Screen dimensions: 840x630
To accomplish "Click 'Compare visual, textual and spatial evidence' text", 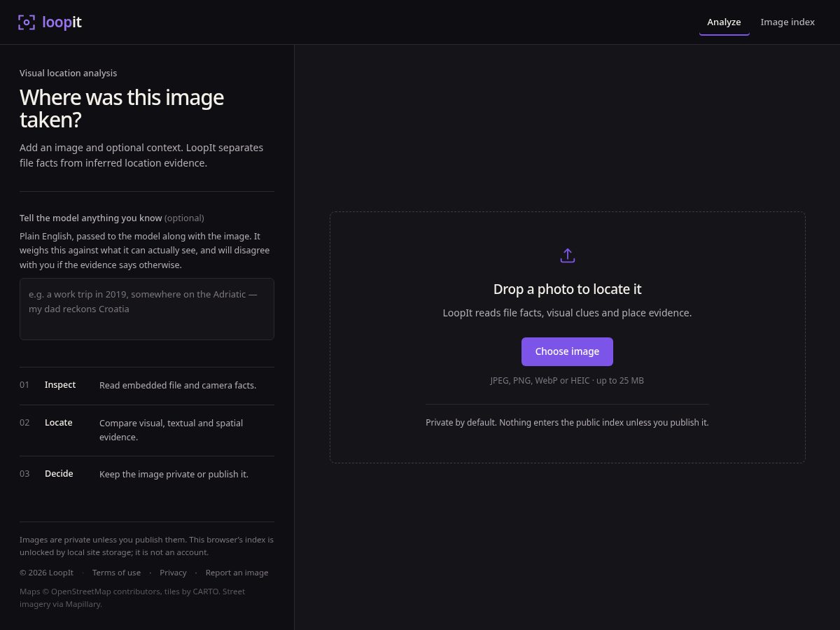I will point(171,430).
